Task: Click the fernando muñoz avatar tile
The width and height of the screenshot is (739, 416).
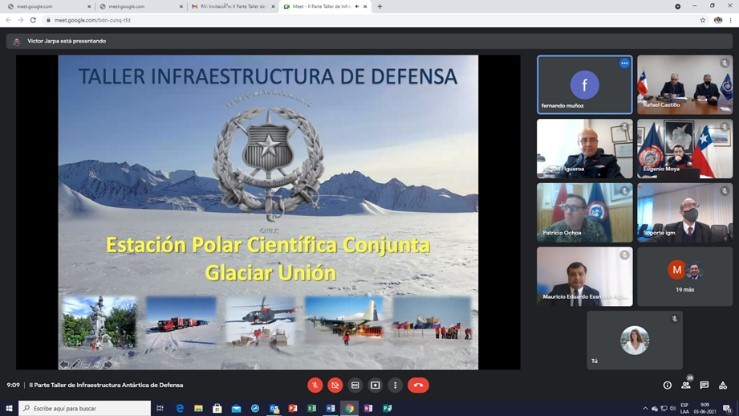Action: pos(584,85)
